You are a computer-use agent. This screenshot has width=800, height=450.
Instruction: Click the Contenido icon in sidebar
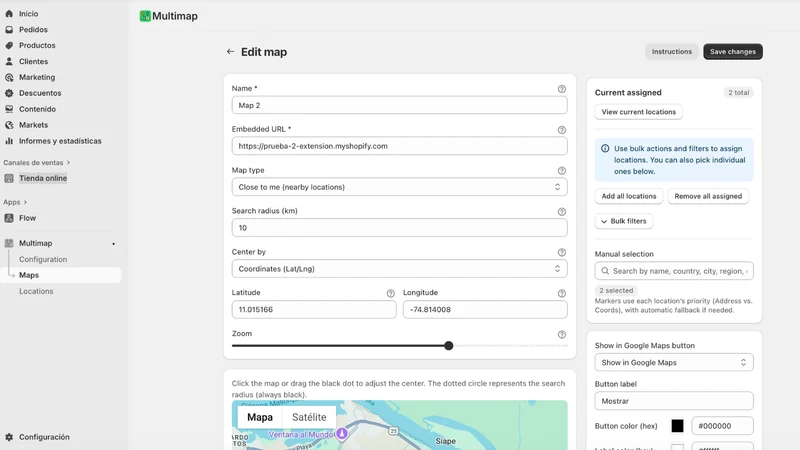point(9,109)
